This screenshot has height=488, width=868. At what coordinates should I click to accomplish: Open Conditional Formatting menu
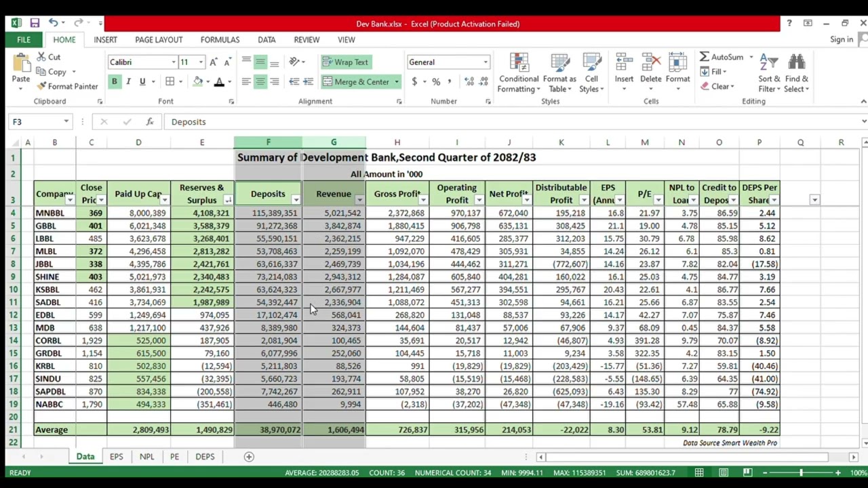519,73
